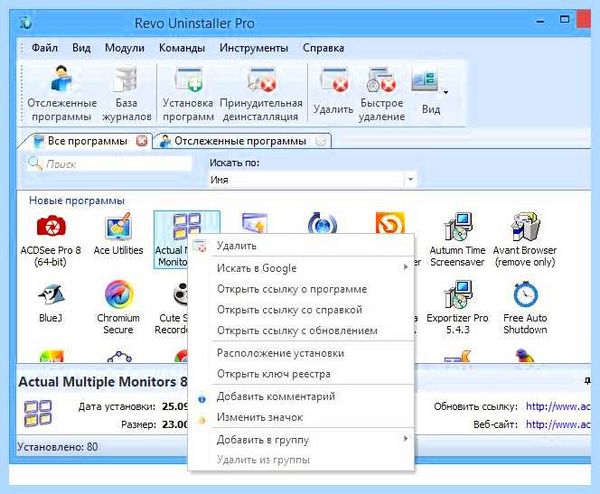Minimize the Revo Uninstaller Pro window
The width and height of the screenshot is (600, 494).
pos(540,21)
